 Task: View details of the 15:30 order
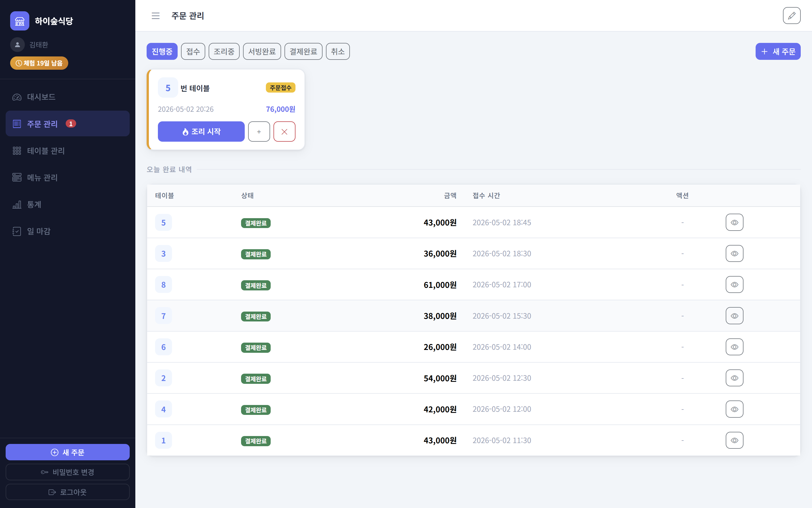(734, 316)
